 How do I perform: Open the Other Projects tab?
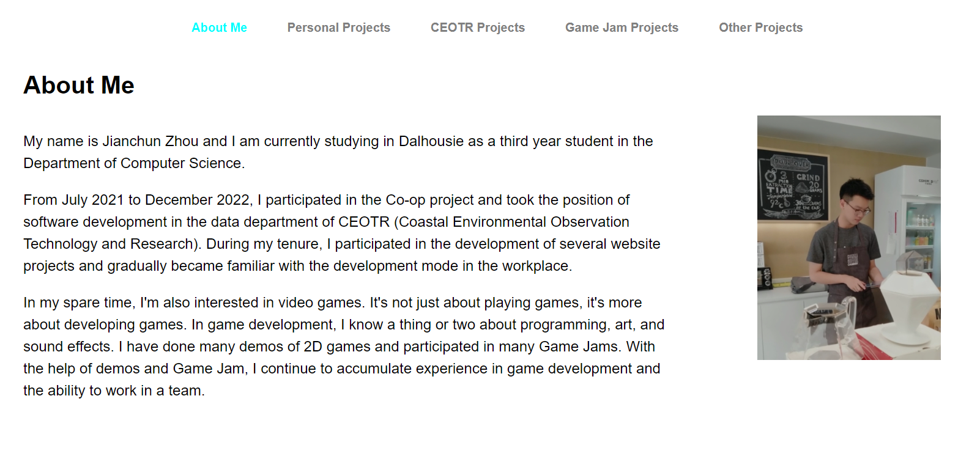760,28
